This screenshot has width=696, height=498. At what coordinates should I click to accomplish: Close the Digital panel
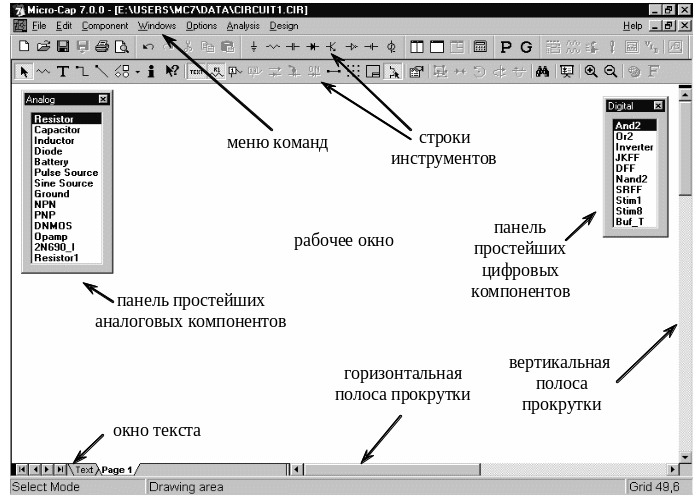(658, 106)
